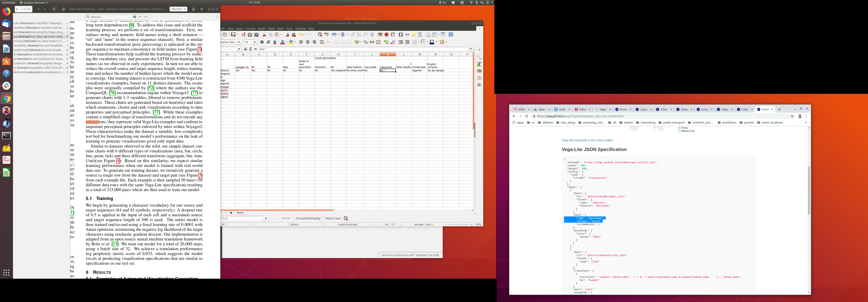868x302 pixels.
Task: Select the Victoria radio option on map legend
Action: 679,128
